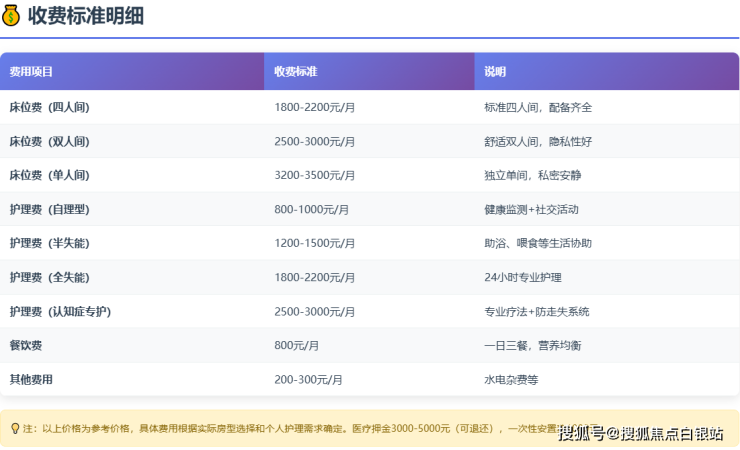The width and height of the screenshot is (740, 450).
Task: Click the 水电杂费等 description cell
Action: [x=511, y=380]
